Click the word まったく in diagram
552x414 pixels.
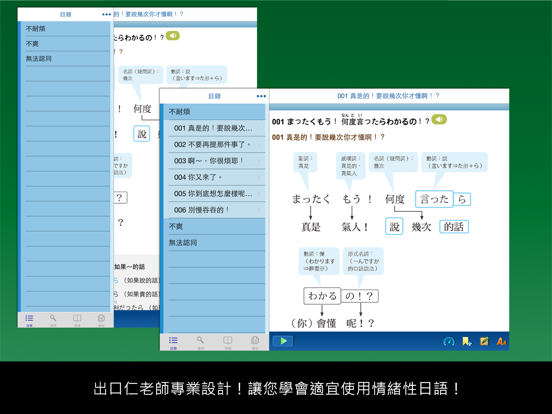pyautogui.click(x=312, y=199)
